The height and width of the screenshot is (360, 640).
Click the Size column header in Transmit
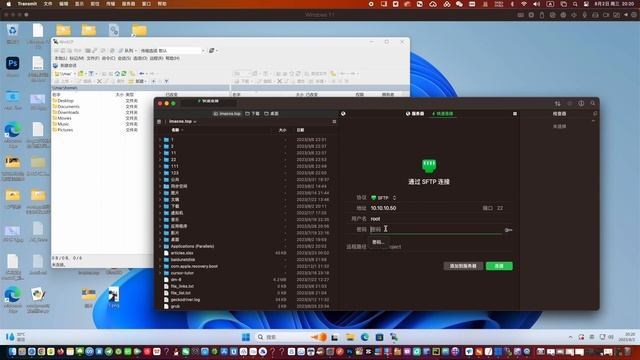click(282, 130)
